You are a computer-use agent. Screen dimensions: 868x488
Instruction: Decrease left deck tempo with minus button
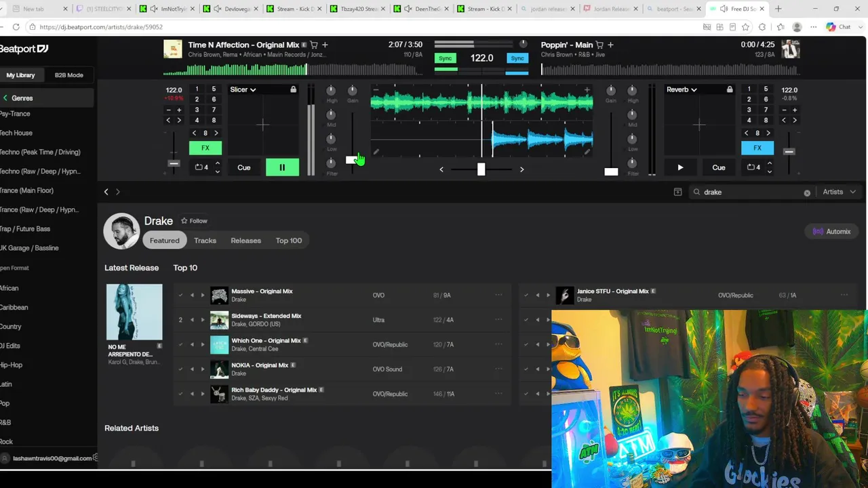169,110
